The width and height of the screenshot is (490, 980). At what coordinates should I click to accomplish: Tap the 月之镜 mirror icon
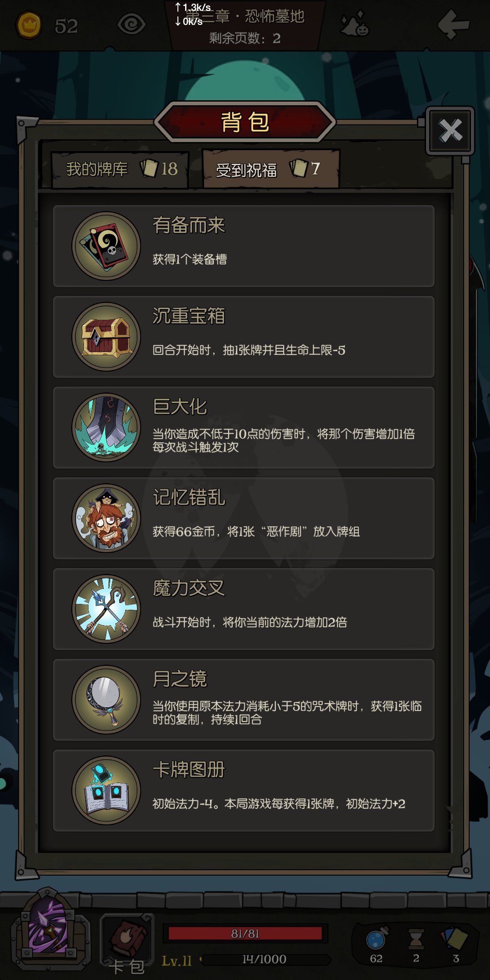106,700
